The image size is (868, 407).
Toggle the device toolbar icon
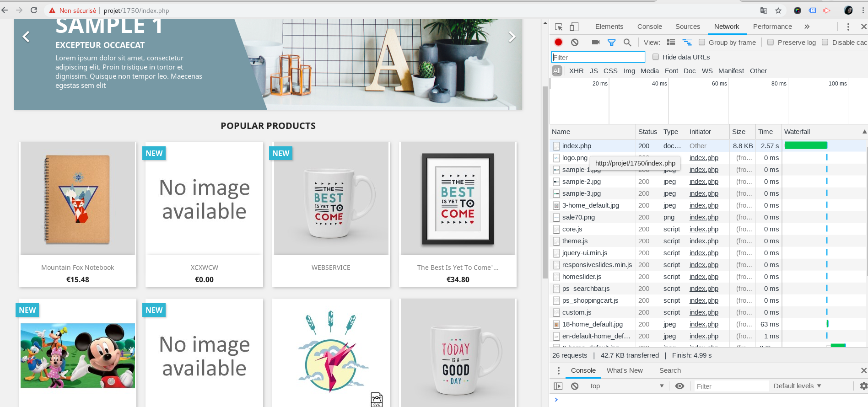point(574,27)
